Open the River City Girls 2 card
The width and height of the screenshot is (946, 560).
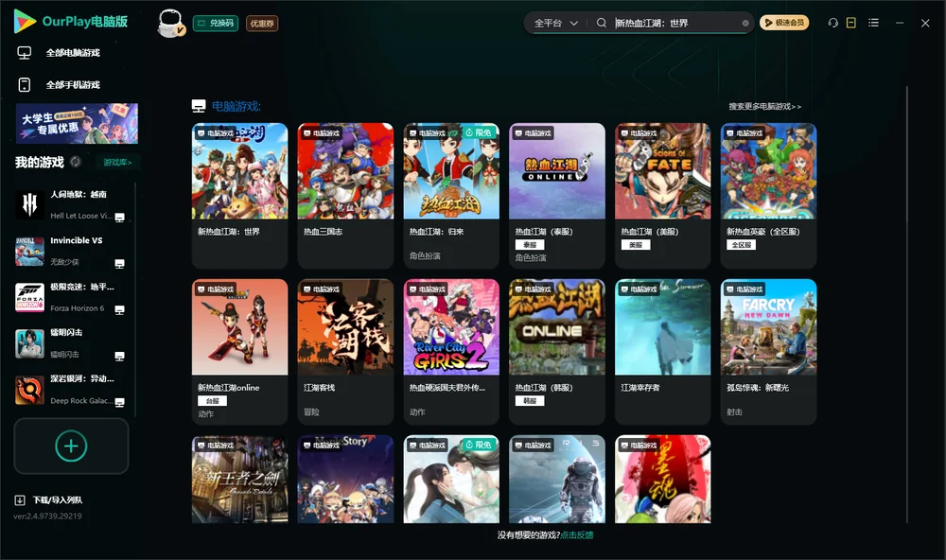coord(451,351)
